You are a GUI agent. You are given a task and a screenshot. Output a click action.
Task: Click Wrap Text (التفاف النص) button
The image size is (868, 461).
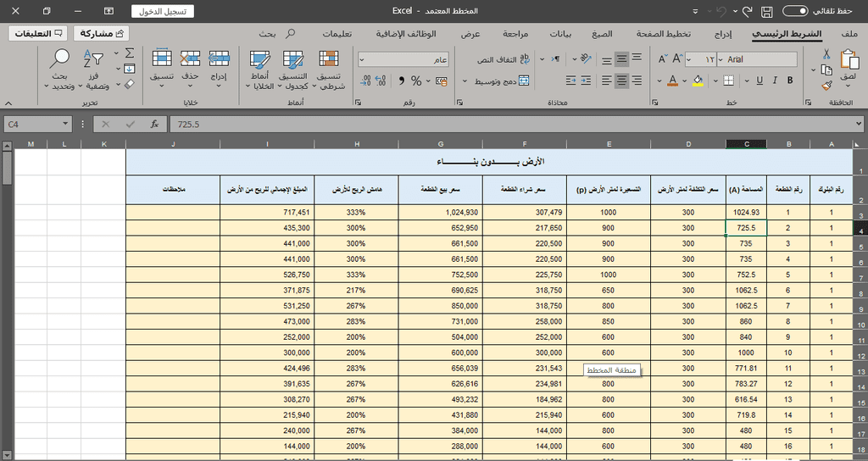pos(504,59)
